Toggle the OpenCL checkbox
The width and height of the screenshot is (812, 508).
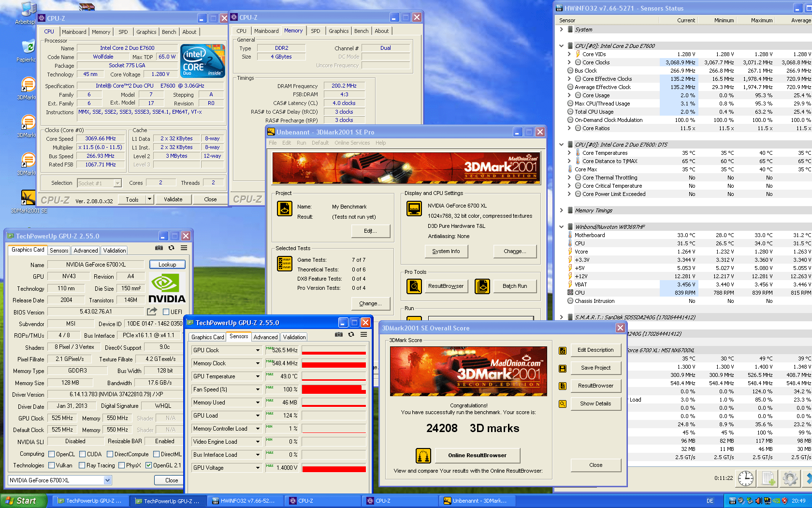coord(52,454)
